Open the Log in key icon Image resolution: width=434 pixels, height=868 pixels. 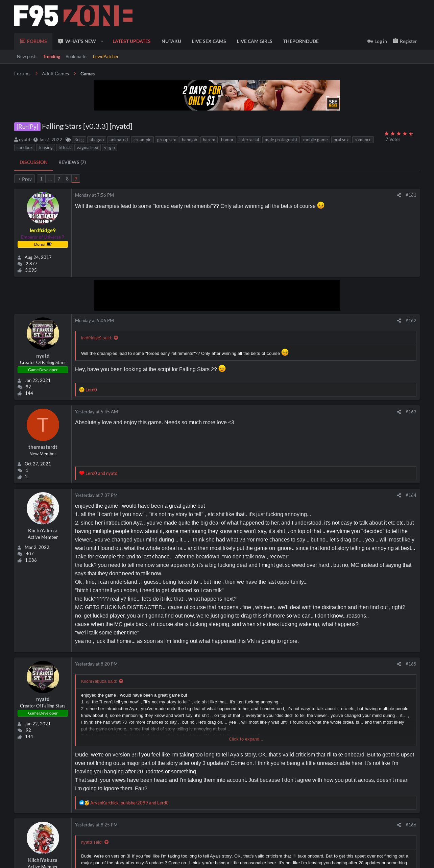(370, 41)
